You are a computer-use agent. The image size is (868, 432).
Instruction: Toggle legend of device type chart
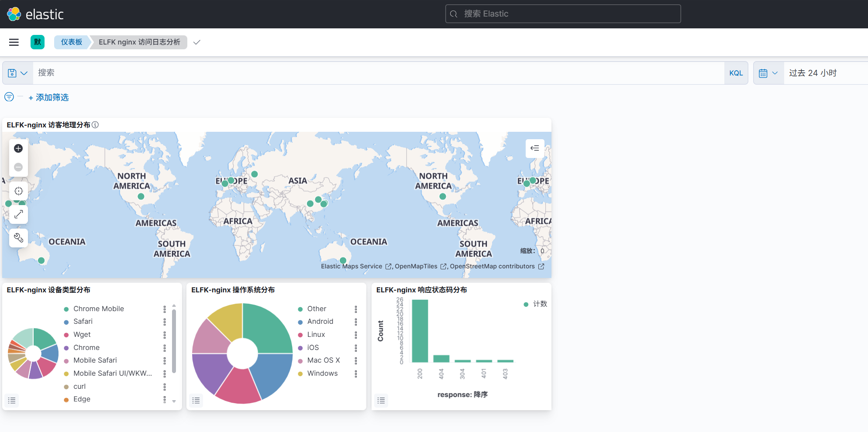pos(12,401)
